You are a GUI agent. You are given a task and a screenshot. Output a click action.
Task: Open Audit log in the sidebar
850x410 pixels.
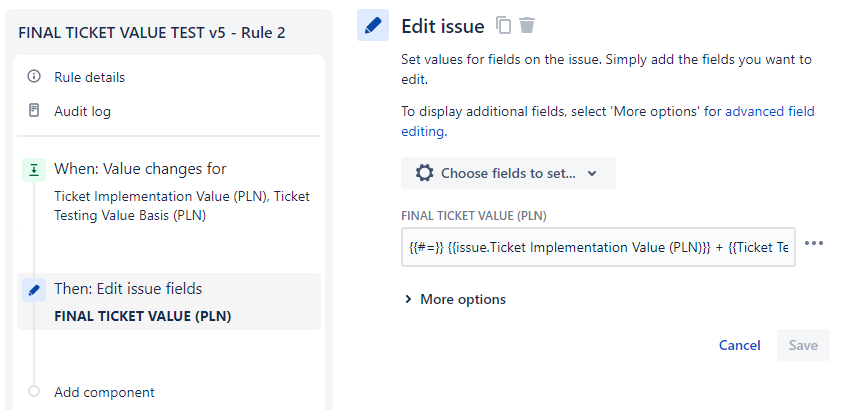[82, 111]
